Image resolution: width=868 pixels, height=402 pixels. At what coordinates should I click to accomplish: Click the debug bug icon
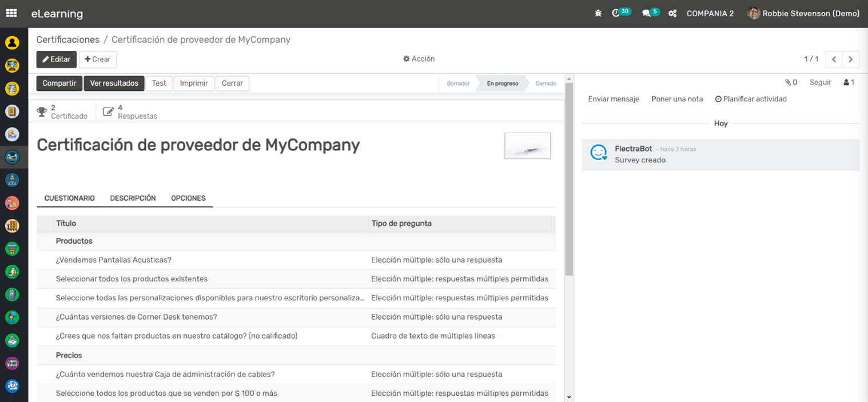coord(598,13)
